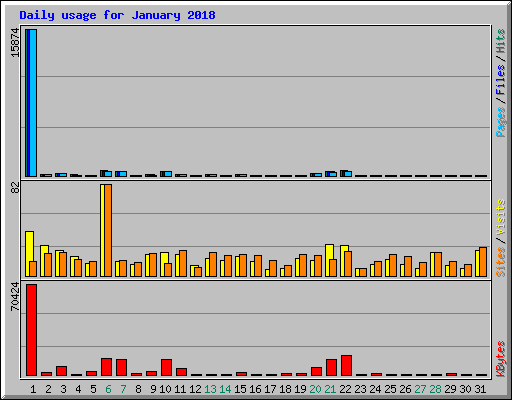Select the red KBytes bar for day 22
The height and width of the screenshot is (400, 512).
(347, 365)
